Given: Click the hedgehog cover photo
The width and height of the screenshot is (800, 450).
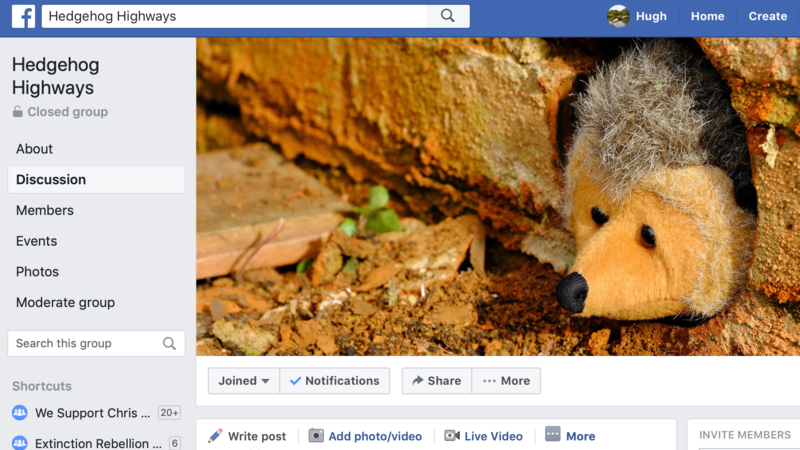Looking at the screenshot, I should [497, 196].
